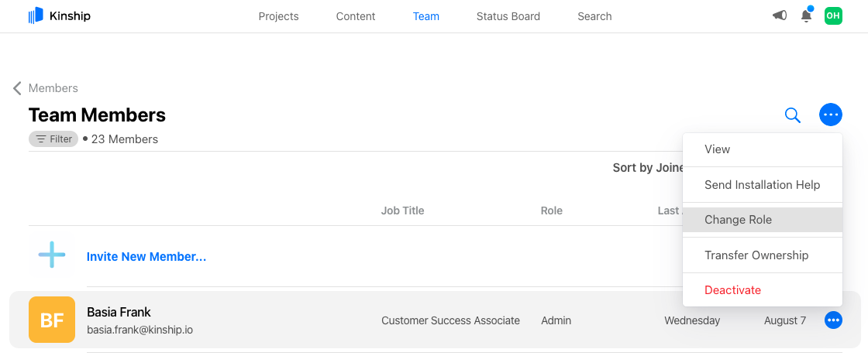
Task: Select Change Role menu entry
Action: tap(738, 220)
